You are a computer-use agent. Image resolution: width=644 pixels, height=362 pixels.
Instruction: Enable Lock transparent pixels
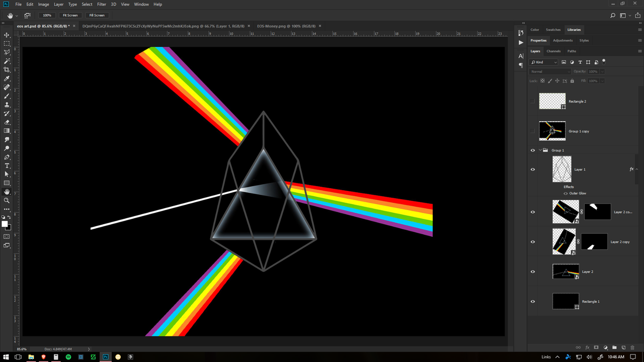pyautogui.click(x=542, y=80)
